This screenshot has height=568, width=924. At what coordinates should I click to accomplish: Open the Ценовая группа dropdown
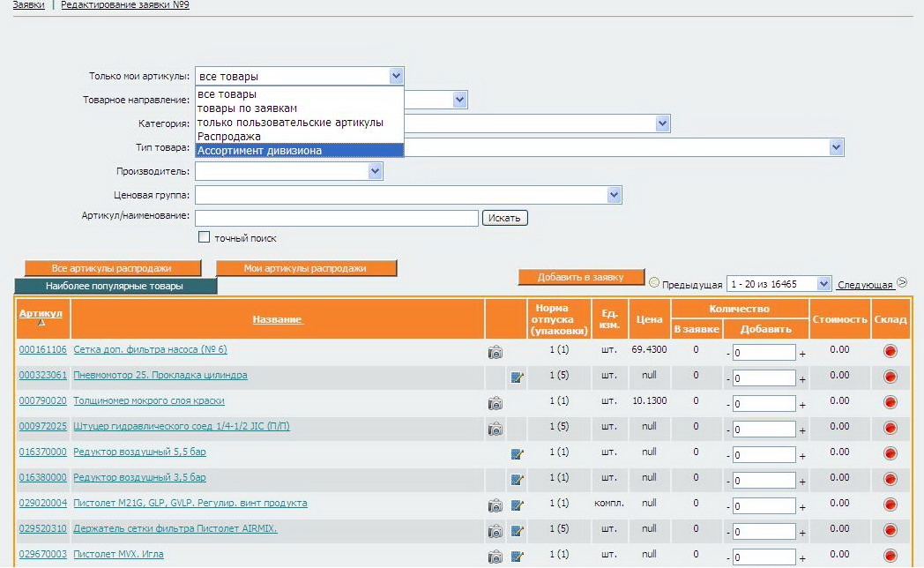click(x=615, y=195)
